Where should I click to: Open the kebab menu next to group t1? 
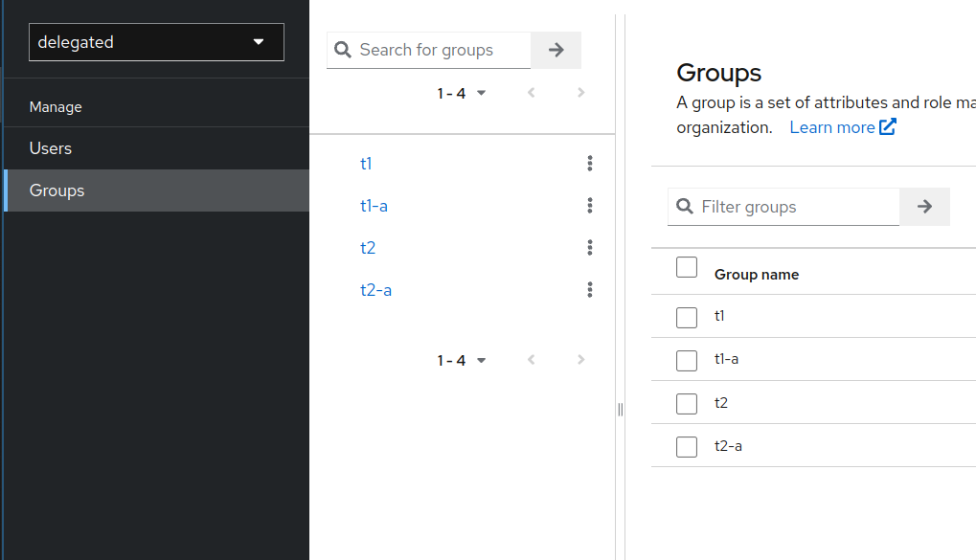[590, 164]
